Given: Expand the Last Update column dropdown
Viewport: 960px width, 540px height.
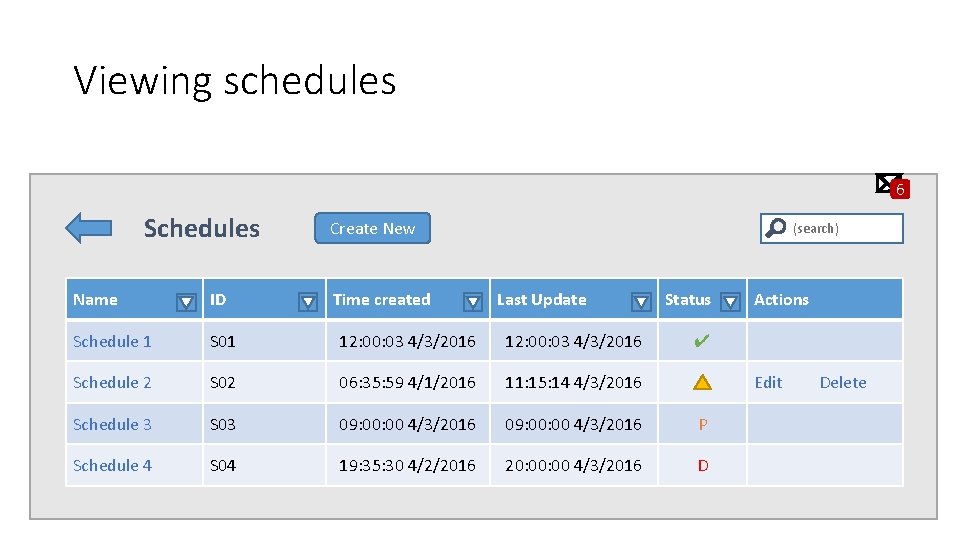Looking at the screenshot, I should (x=641, y=301).
